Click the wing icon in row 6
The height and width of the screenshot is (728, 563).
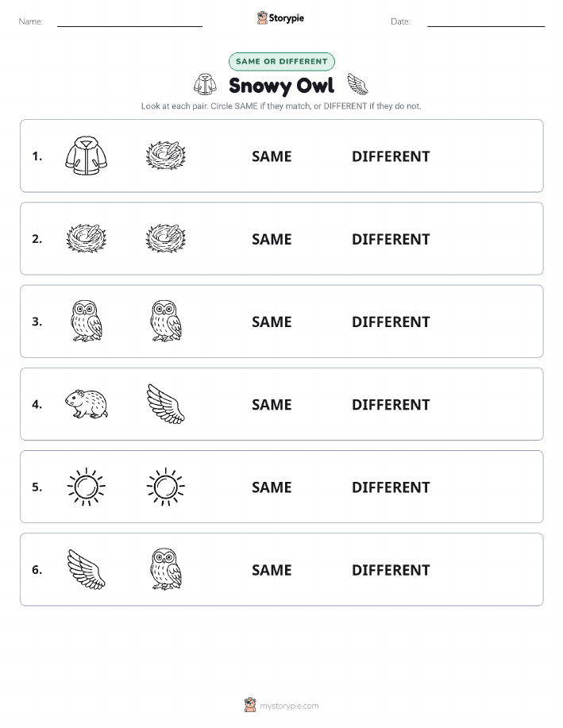click(87, 569)
